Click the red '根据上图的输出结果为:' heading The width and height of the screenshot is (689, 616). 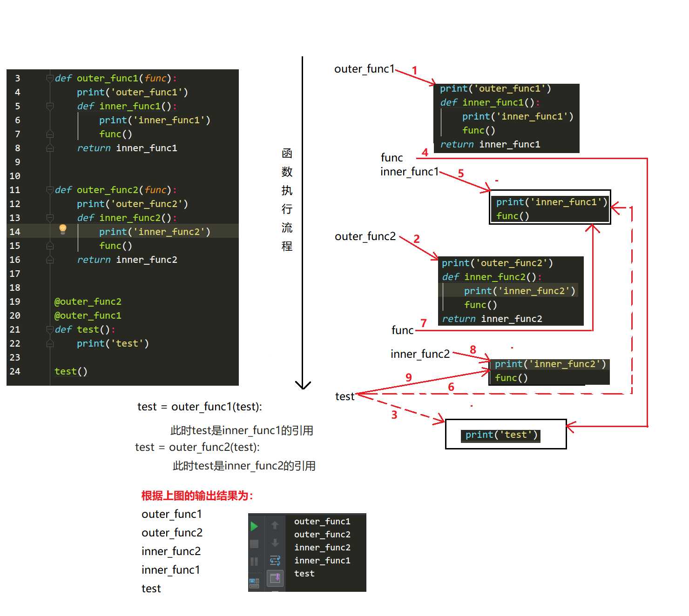pos(197,496)
